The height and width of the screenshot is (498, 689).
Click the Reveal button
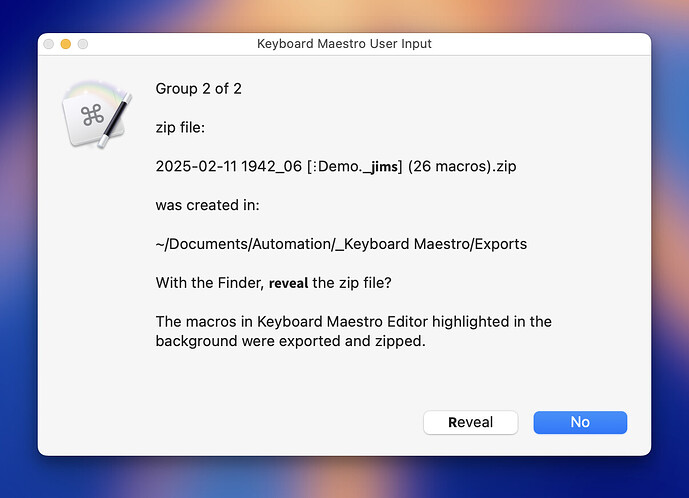point(470,422)
